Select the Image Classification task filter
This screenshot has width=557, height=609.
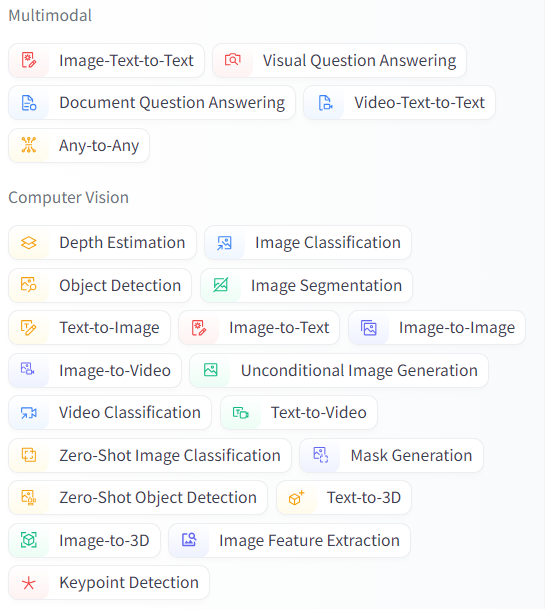[x=308, y=242]
